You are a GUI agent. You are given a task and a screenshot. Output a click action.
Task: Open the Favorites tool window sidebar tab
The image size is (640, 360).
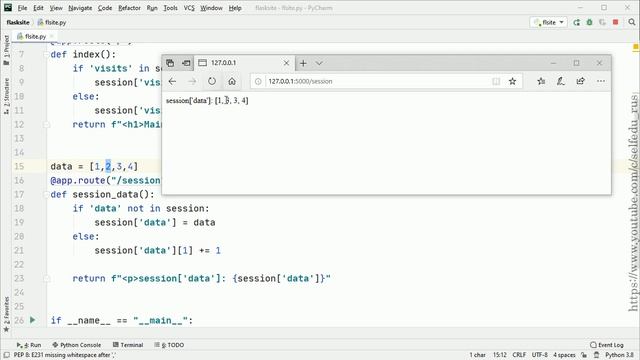coord(6,314)
